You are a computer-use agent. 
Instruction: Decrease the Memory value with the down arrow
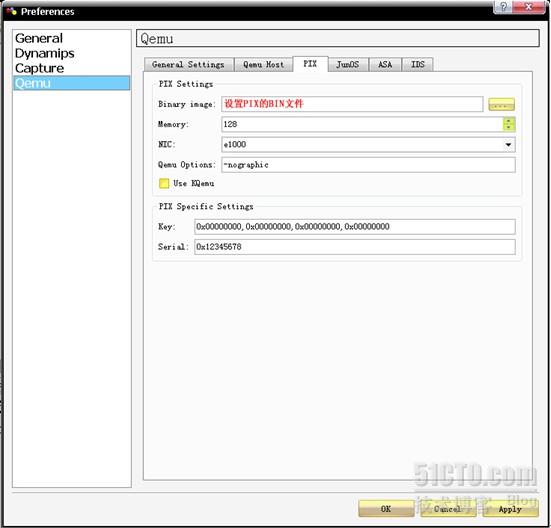pyautogui.click(x=509, y=128)
